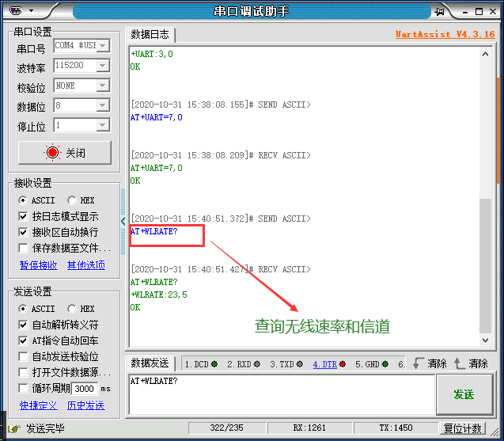504x441 pixels.
Task: Clear the log with the up-arrow 清除
Action: coord(471,363)
